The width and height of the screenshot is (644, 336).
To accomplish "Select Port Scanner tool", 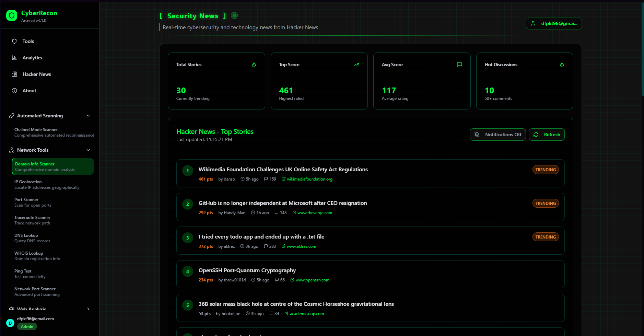I will pos(52,202).
